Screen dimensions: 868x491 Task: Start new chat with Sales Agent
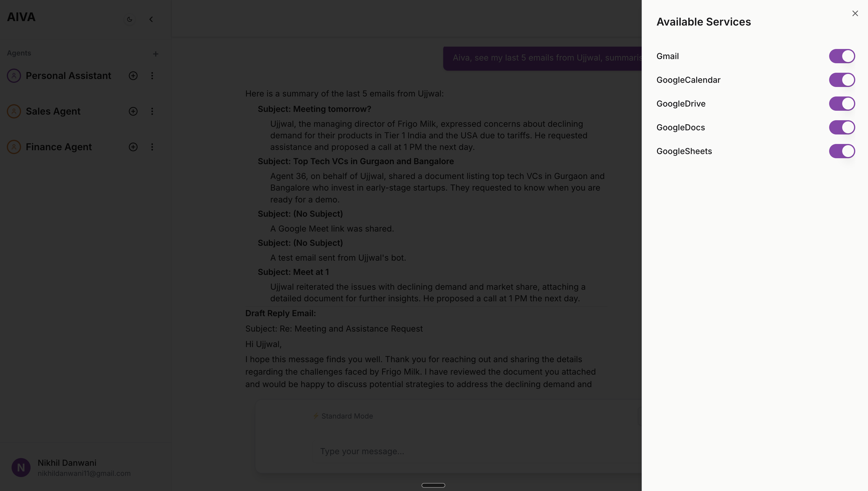pos(133,111)
